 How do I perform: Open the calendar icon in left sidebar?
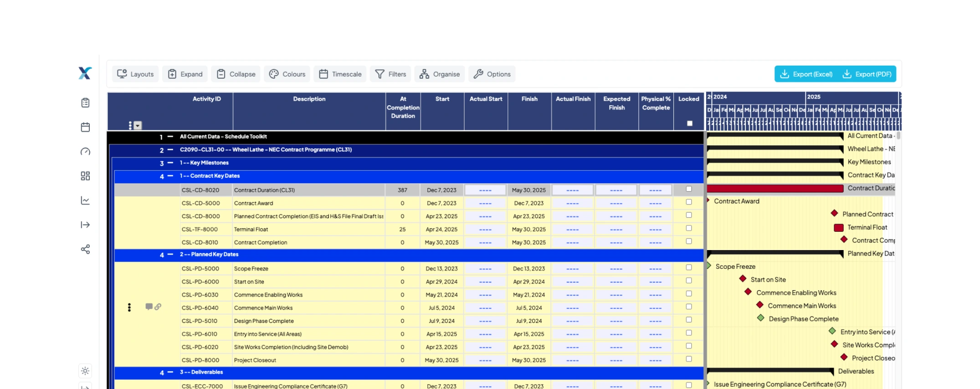(x=85, y=127)
